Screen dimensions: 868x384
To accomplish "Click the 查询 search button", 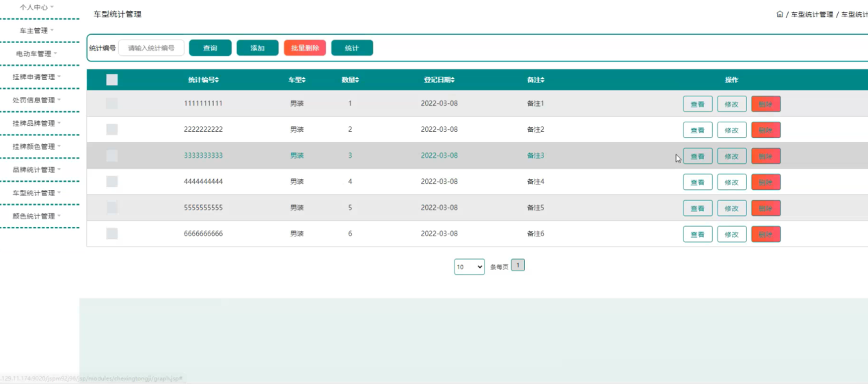I will 210,48.
